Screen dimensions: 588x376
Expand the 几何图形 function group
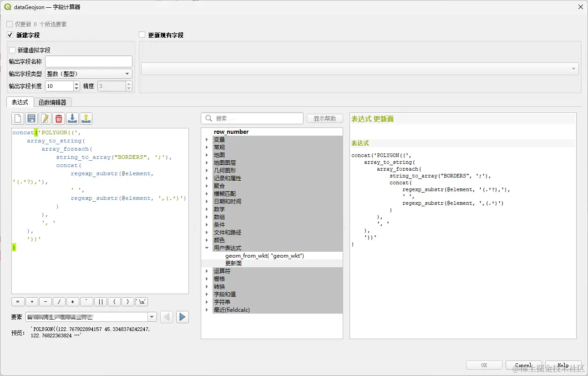[207, 171]
